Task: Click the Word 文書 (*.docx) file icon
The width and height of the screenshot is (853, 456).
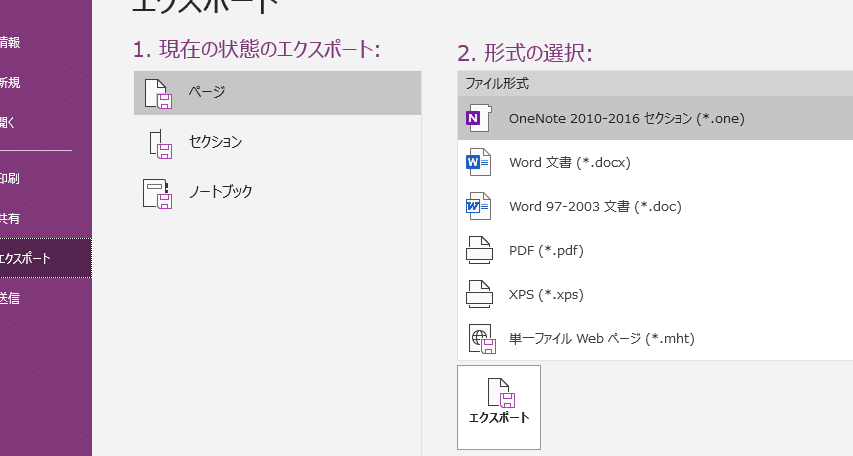Action: (480, 162)
